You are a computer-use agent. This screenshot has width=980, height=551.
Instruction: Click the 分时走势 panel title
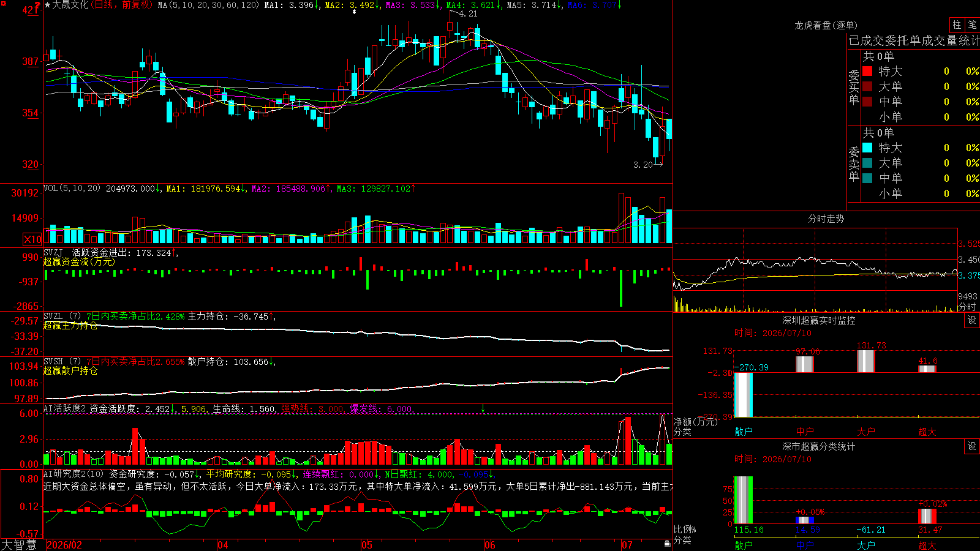tap(826, 219)
